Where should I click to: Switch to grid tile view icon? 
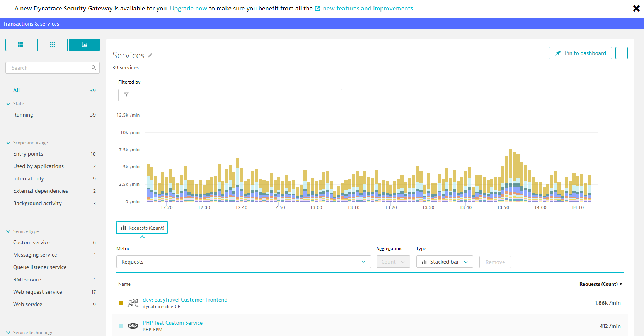[x=53, y=45]
